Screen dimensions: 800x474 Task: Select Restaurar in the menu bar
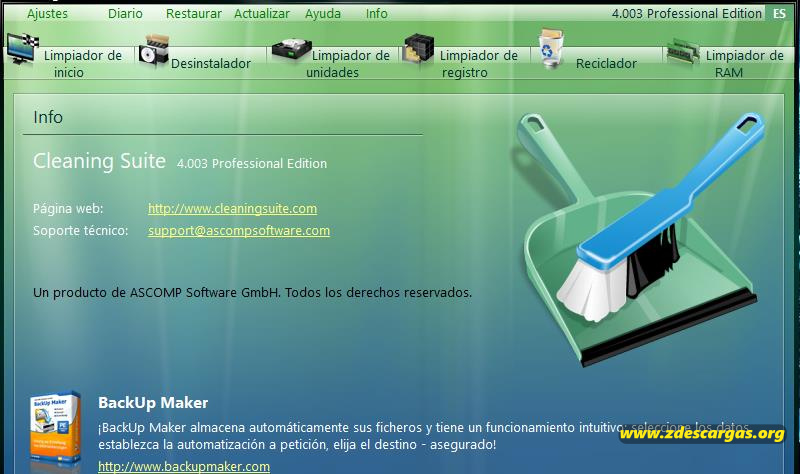coord(194,14)
